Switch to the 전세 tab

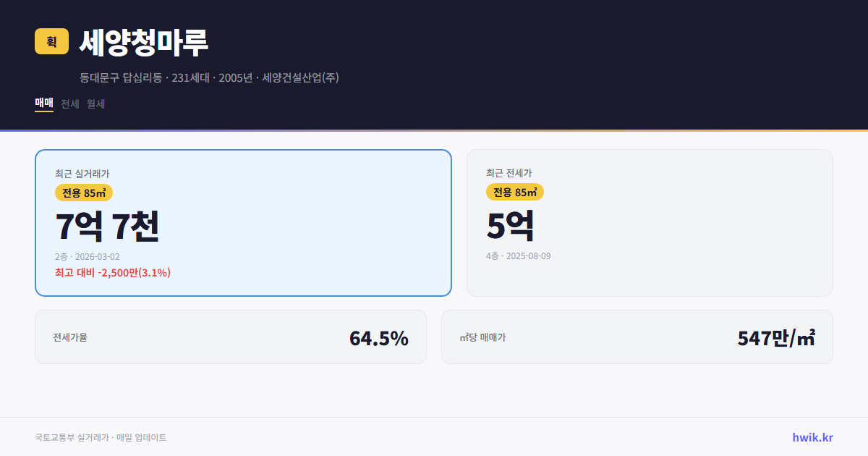[69, 104]
